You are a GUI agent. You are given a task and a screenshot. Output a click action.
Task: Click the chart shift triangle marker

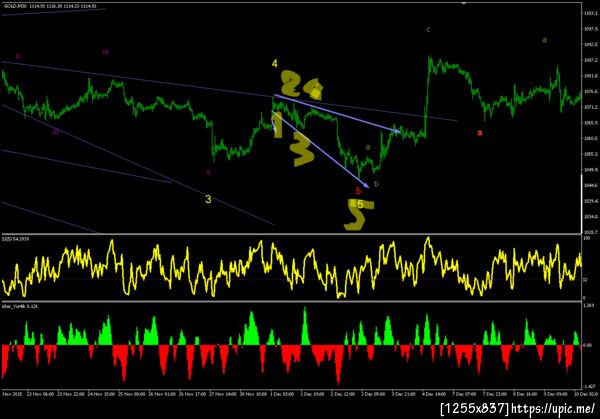[x=464, y=3]
